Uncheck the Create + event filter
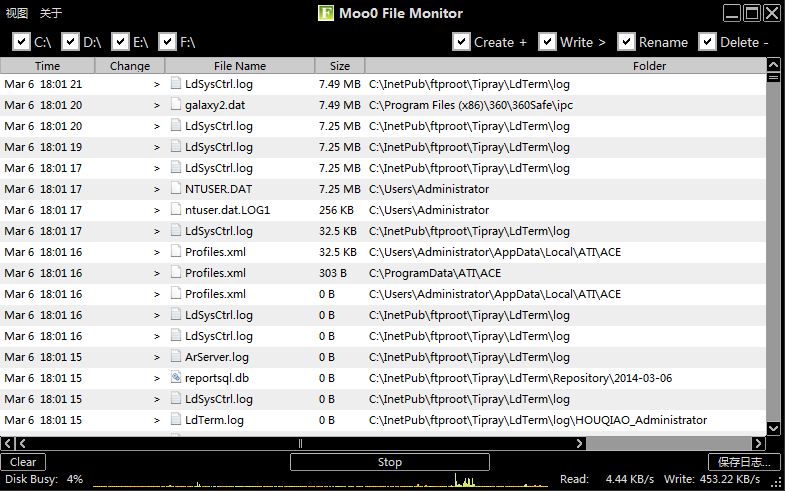This screenshot has width=785, height=491. click(461, 42)
